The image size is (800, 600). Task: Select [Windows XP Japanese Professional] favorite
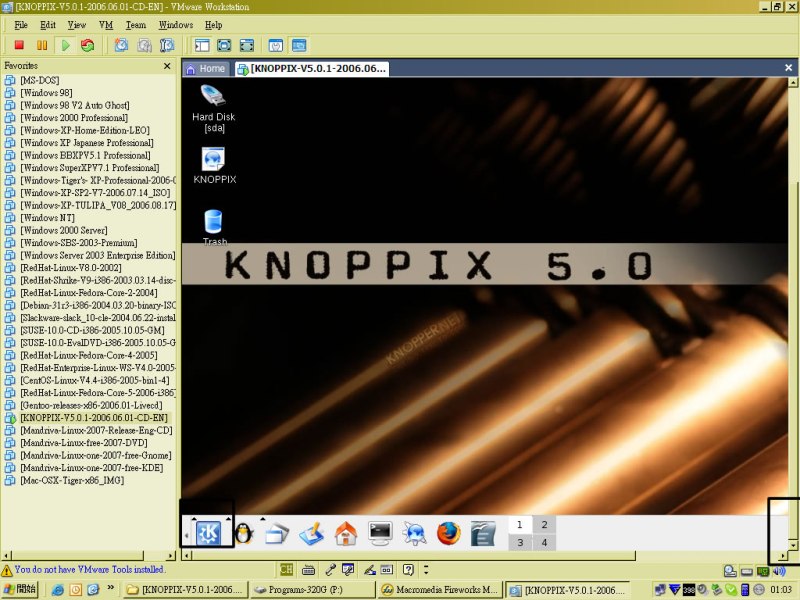[x=87, y=143]
